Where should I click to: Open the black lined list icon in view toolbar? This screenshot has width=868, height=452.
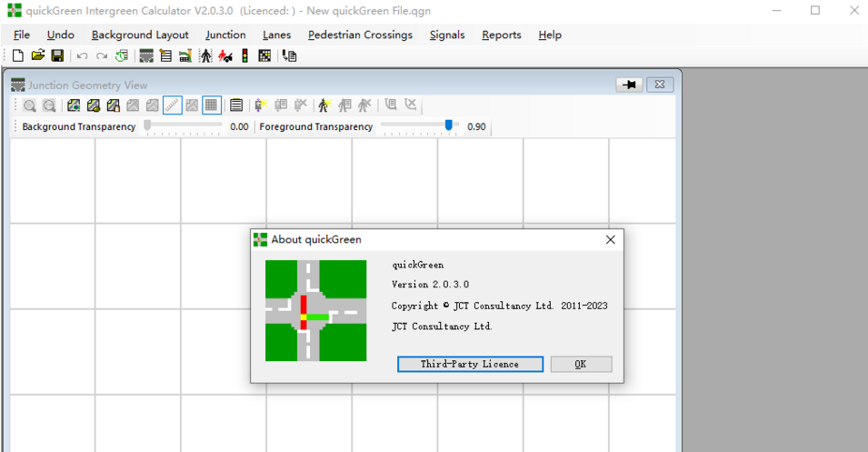tap(236, 105)
